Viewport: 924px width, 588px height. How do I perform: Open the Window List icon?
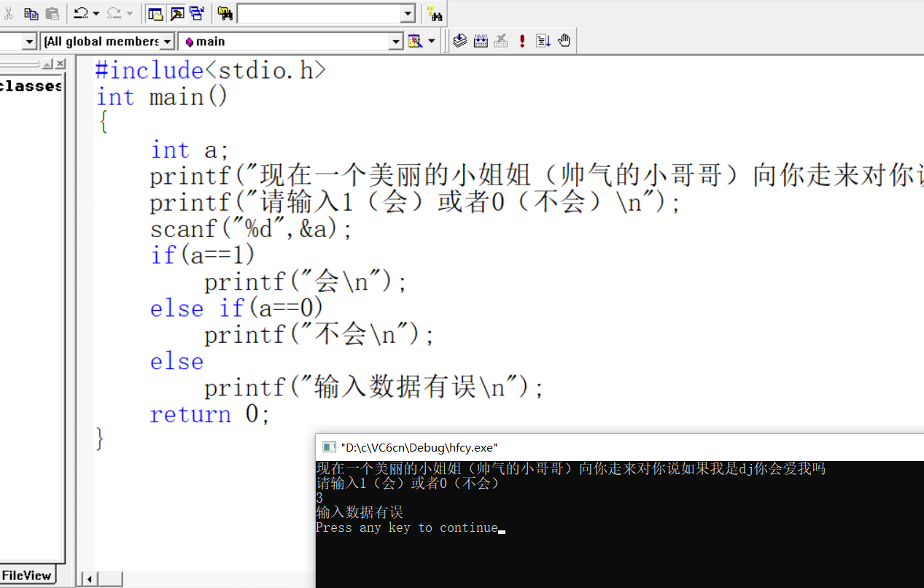point(197,13)
